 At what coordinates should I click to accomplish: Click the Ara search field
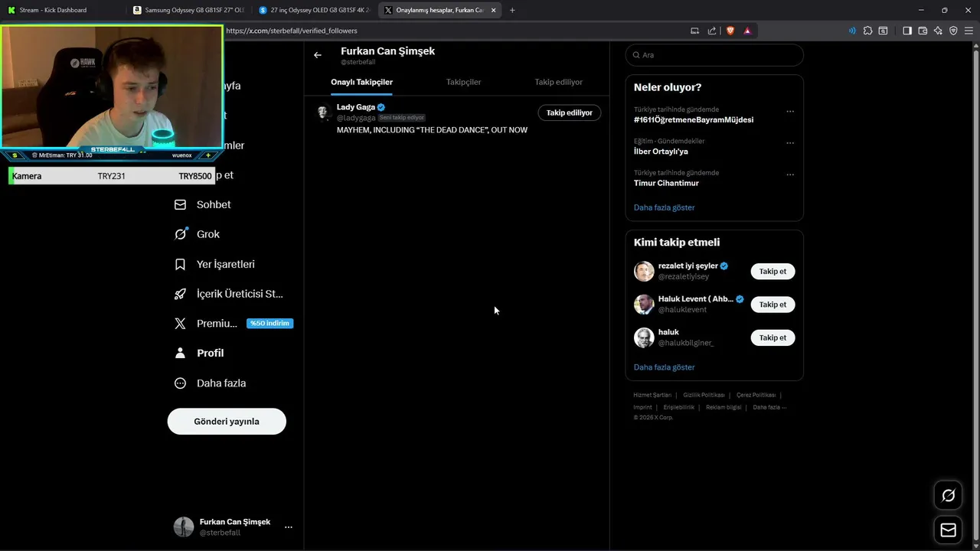(714, 55)
